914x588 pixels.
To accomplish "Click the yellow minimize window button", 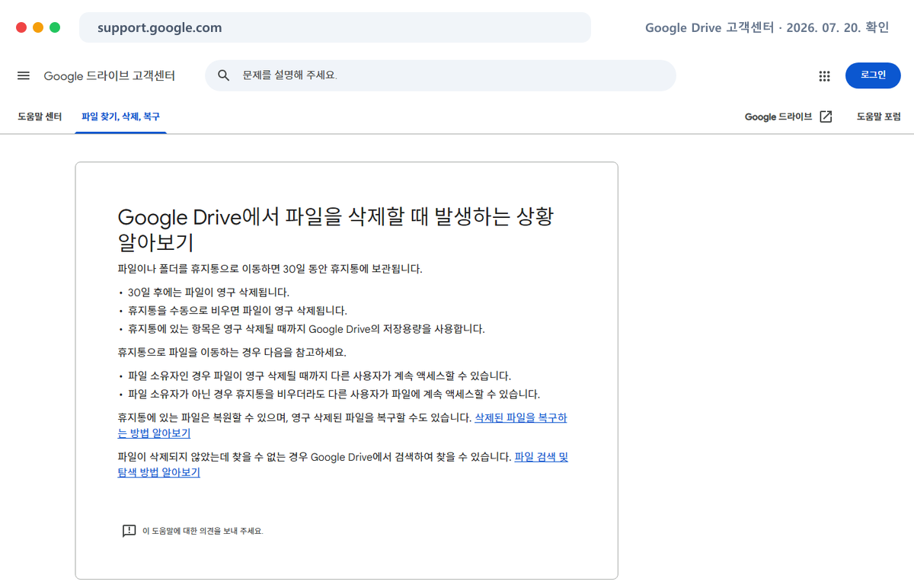I will [x=38, y=27].
